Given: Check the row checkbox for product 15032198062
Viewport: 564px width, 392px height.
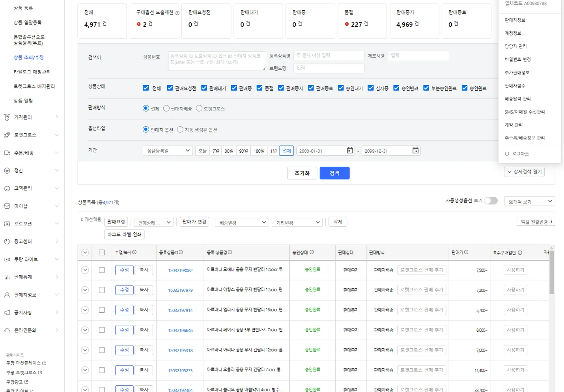Looking at the screenshot, I should pyautogui.click(x=102, y=270).
